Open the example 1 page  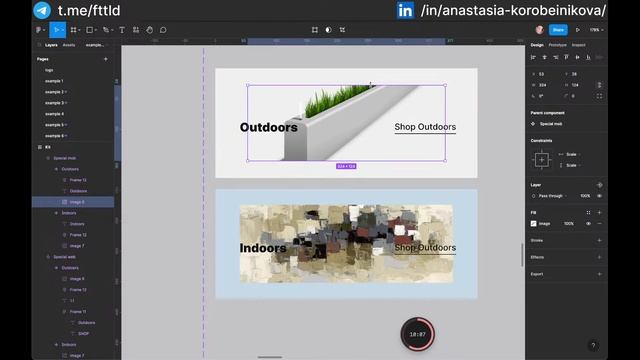coord(54,81)
